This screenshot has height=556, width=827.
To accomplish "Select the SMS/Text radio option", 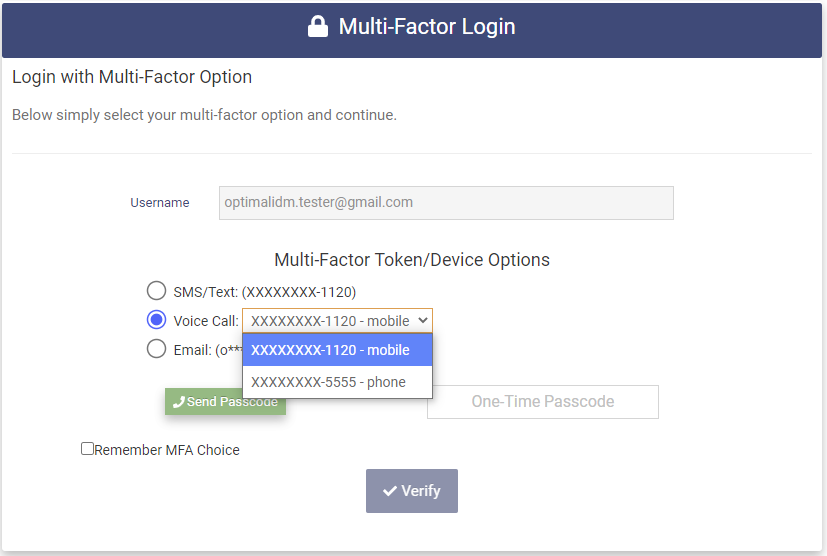I will [156, 291].
